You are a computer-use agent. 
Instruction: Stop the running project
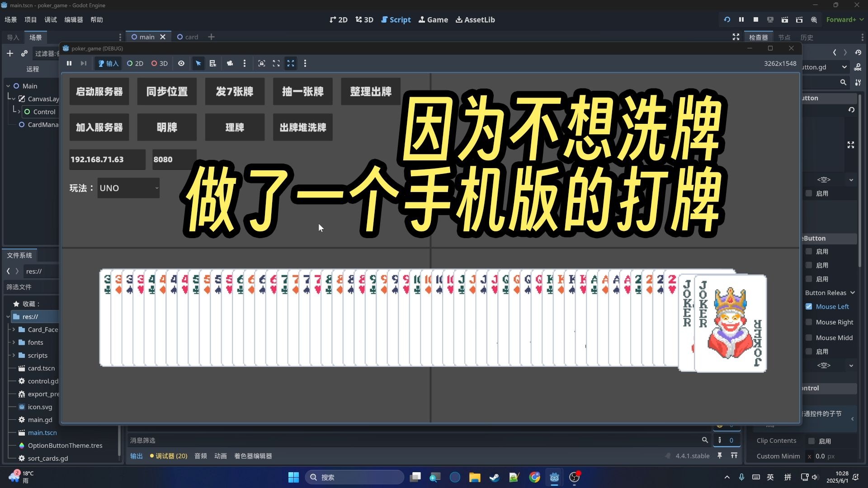point(755,19)
